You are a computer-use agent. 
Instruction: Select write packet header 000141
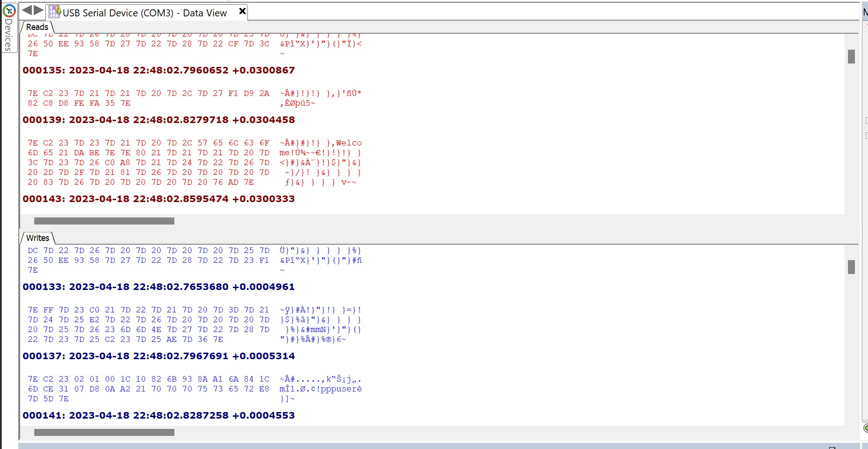pyautogui.click(x=159, y=415)
